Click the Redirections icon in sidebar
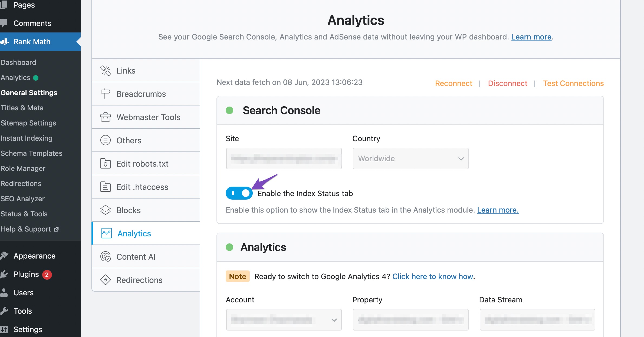 coord(106,280)
